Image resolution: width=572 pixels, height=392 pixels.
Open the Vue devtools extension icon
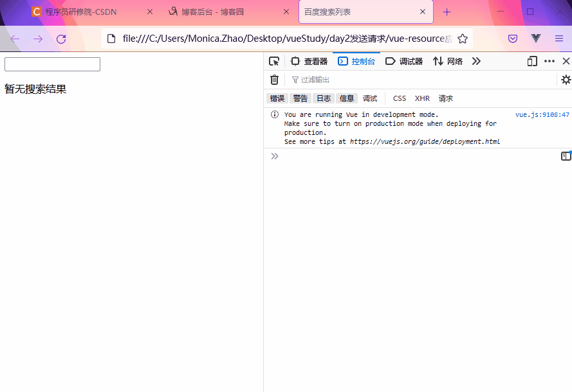click(536, 39)
